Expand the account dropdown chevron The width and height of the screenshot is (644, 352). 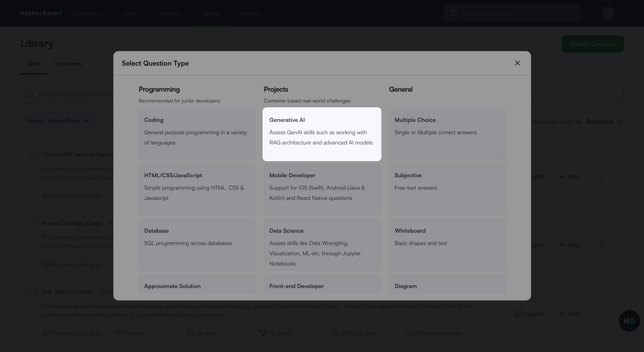(x=621, y=13)
